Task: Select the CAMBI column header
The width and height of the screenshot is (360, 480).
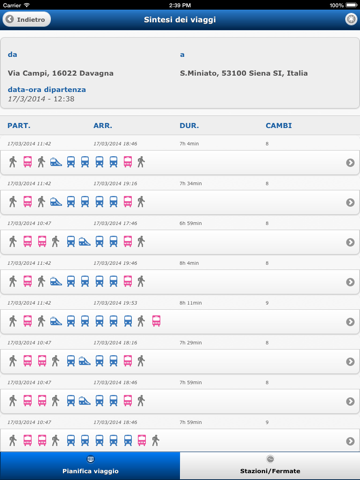Action: (x=279, y=126)
